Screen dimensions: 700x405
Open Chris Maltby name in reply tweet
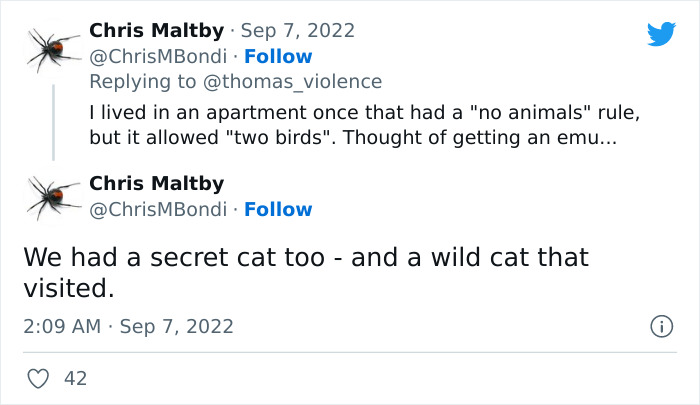[x=156, y=184]
